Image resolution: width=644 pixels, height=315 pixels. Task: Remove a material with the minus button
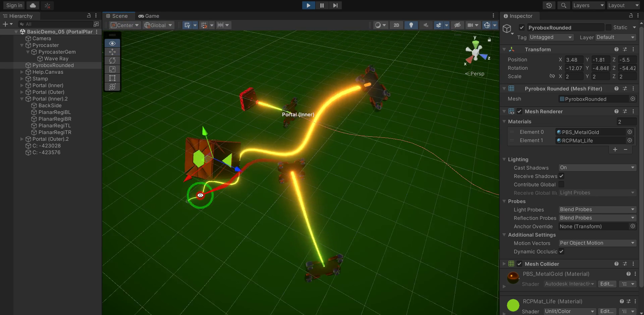coord(626,149)
